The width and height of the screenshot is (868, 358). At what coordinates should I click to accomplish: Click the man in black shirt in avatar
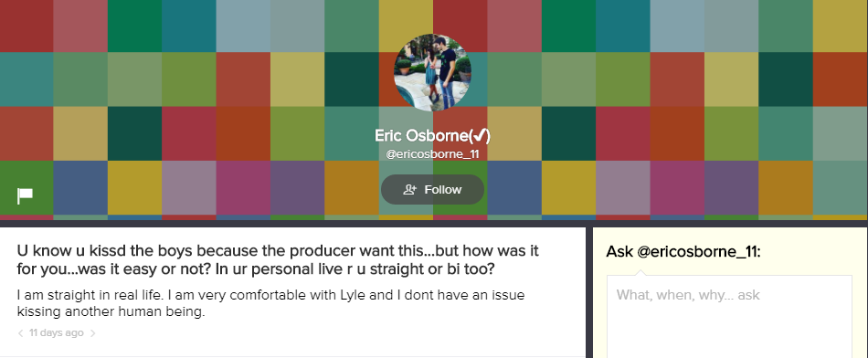pos(448,72)
